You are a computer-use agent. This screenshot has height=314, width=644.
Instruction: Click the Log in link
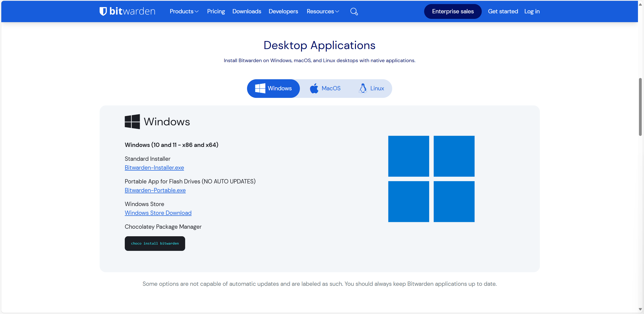[x=532, y=11]
